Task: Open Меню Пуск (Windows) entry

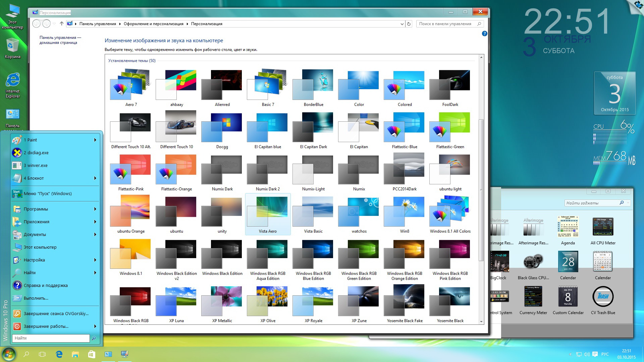Action: click(55, 193)
